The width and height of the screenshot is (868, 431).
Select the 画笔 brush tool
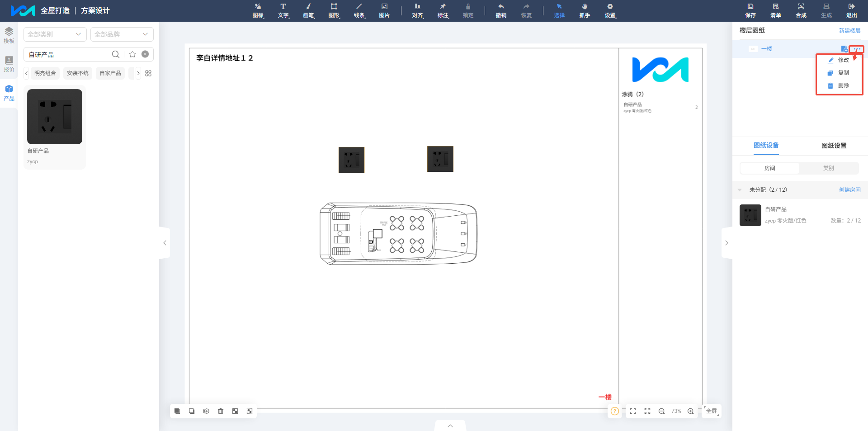coord(308,10)
